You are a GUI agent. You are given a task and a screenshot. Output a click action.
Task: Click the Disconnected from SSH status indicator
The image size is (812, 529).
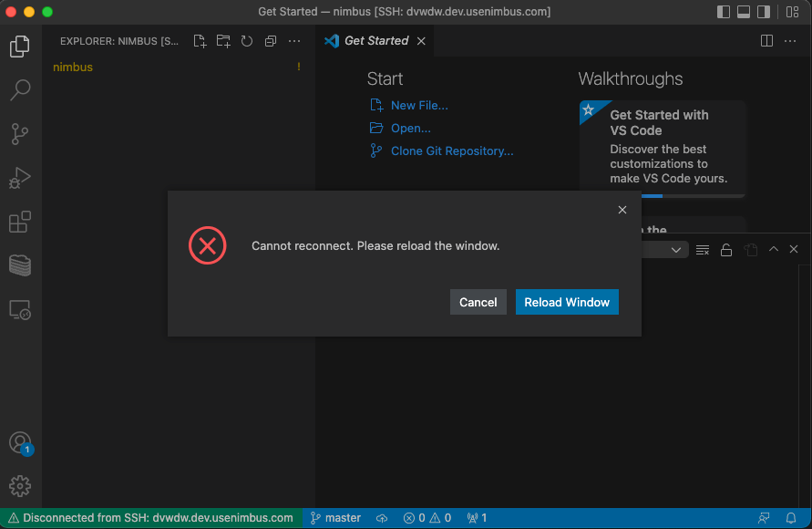[151, 518]
